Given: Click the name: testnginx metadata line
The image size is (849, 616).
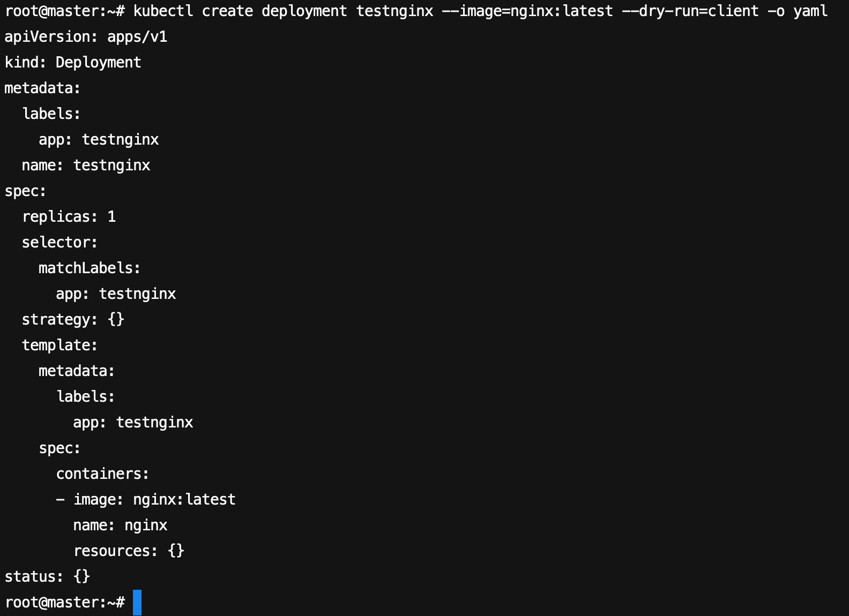Looking at the screenshot, I should (x=86, y=166).
